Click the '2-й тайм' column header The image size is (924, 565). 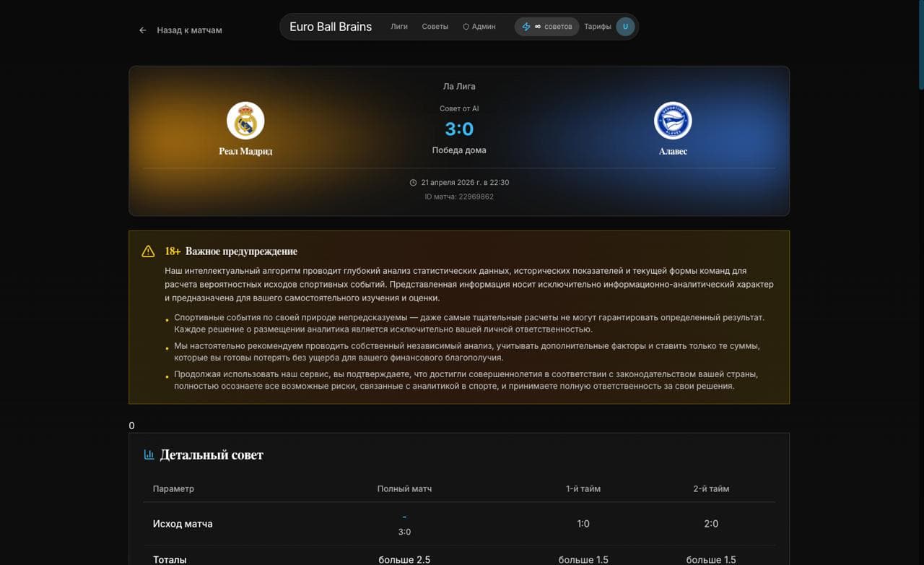point(711,488)
